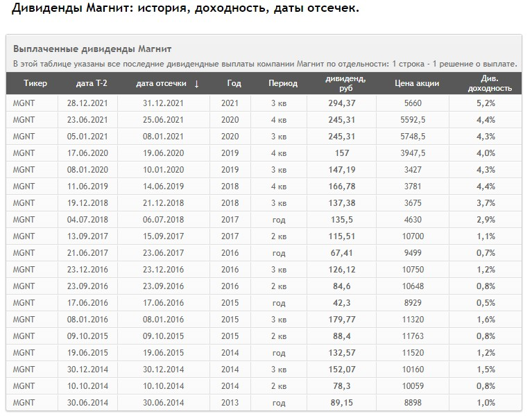Click the dividend value 84,6
The width and height of the screenshot is (532, 416).
342,286
